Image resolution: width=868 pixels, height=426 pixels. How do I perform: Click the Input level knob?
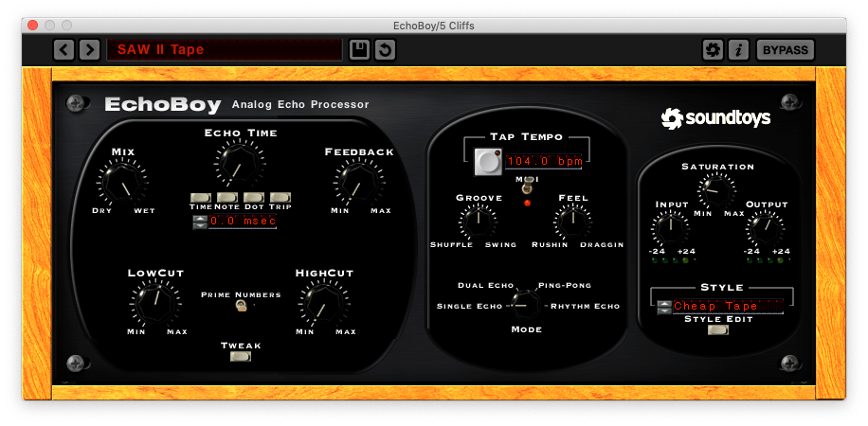click(x=670, y=228)
